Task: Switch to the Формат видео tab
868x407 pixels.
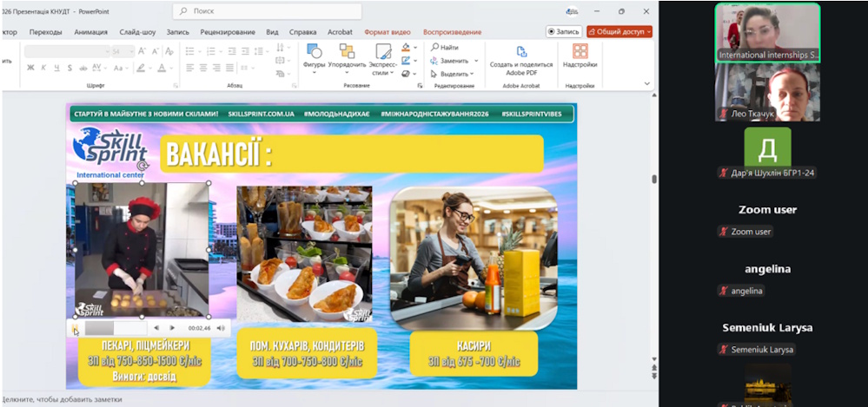Action: click(388, 31)
